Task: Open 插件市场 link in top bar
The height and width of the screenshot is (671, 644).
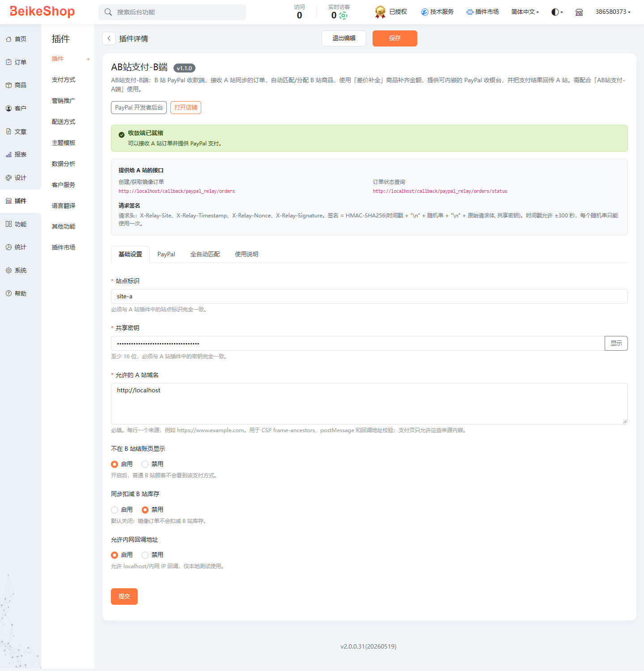Action: [483, 12]
